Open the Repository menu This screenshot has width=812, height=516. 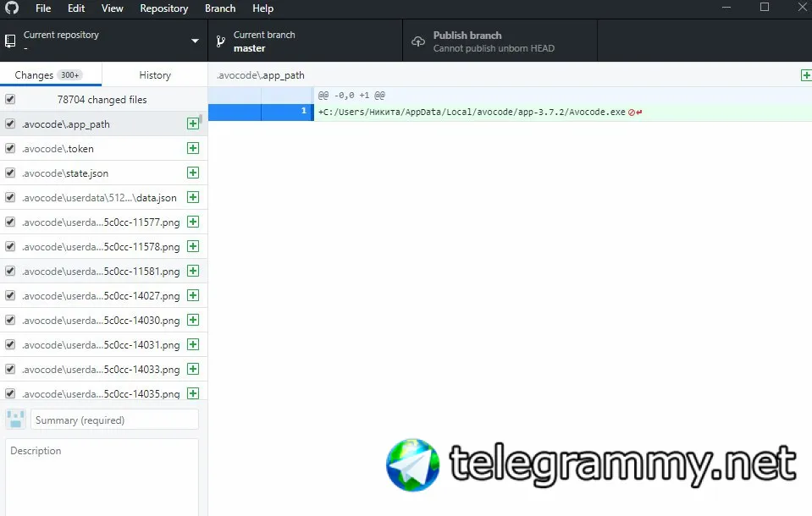[x=163, y=8]
